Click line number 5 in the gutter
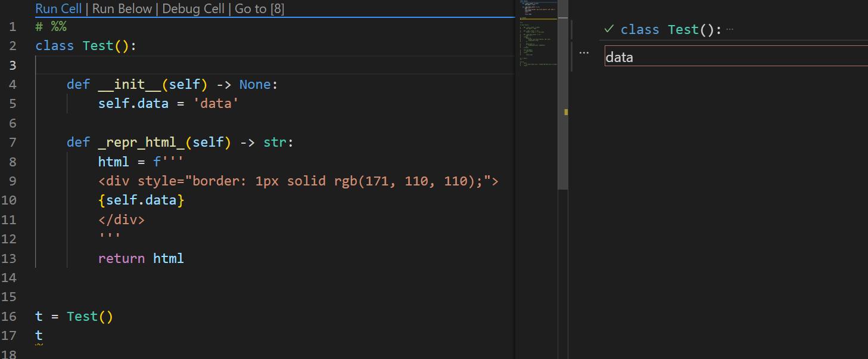This screenshot has width=868, height=359. [13, 103]
